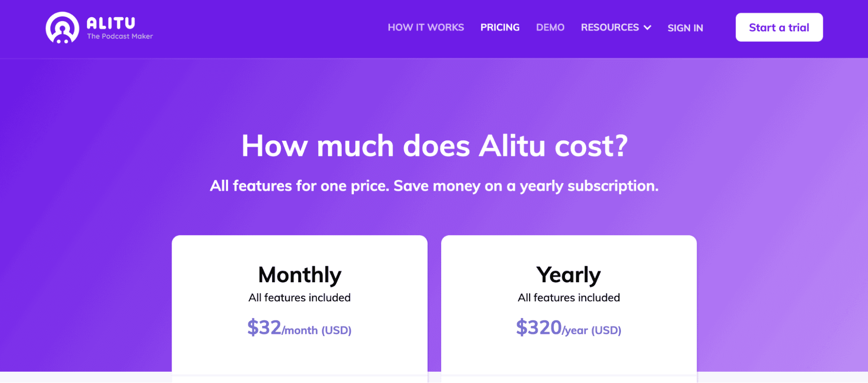The height and width of the screenshot is (383, 868).
Task: Click the '/month (USD)' label
Action: coord(317,330)
